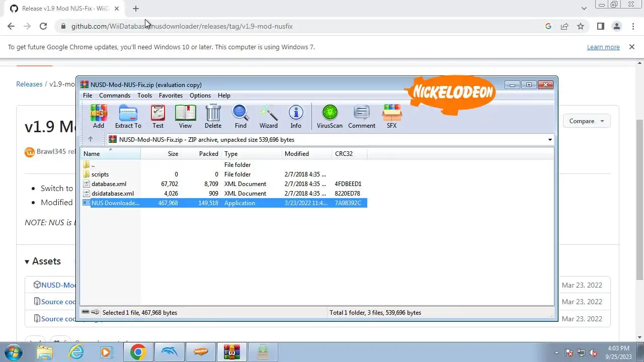The height and width of the screenshot is (362, 644).
Task: Open the Commands menu
Action: (x=115, y=96)
